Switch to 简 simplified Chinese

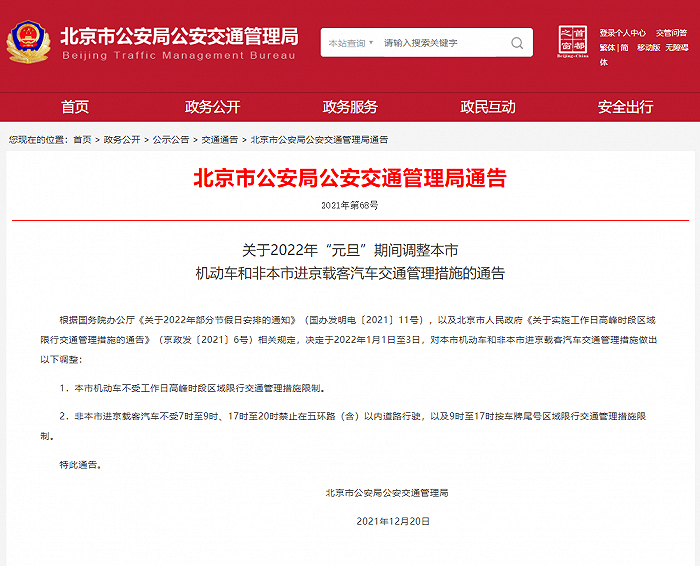624,47
